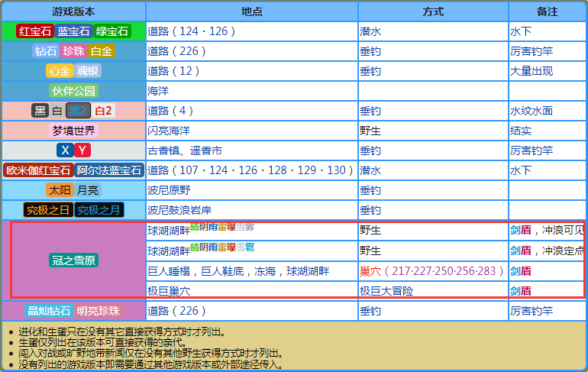
Task: Open the 波尼鼓浪岩岸 location link
Action: tap(179, 210)
